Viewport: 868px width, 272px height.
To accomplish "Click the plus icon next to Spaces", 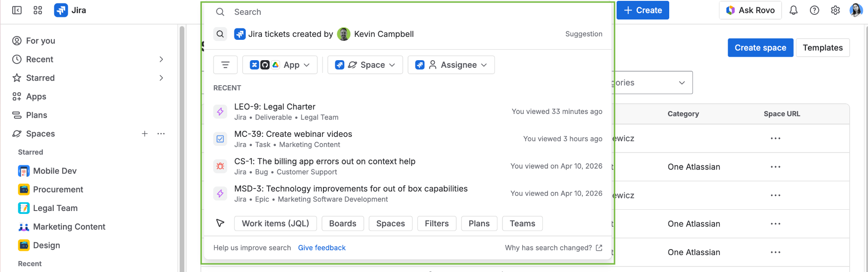I will (x=145, y=133).
